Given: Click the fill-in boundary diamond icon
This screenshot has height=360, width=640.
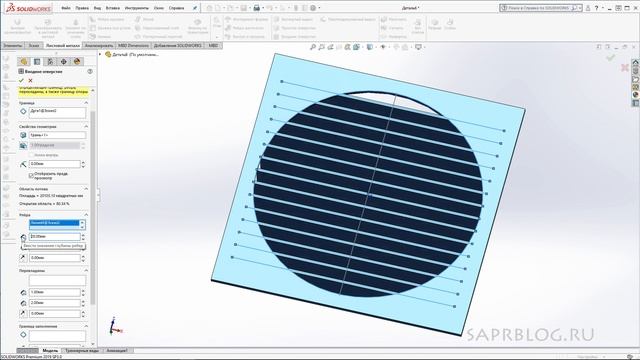Looking at the screenshot, I should pos(23,335).
